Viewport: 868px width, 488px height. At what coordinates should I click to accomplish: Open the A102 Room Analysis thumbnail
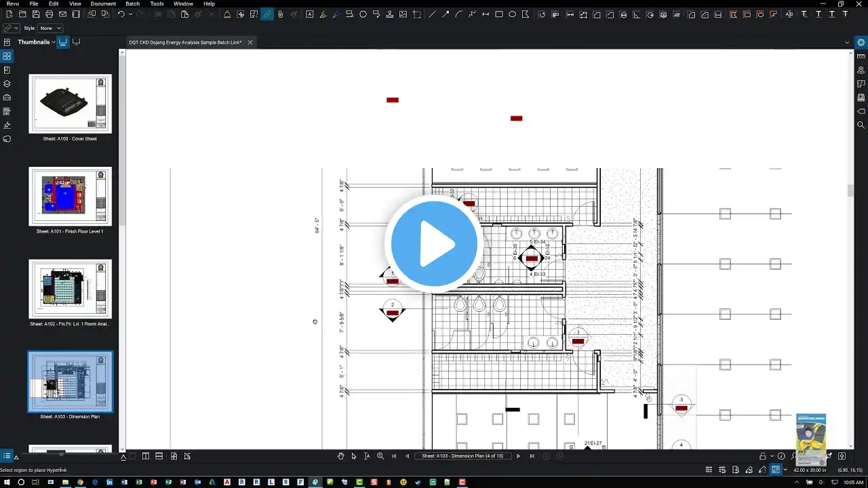point(70,289)
